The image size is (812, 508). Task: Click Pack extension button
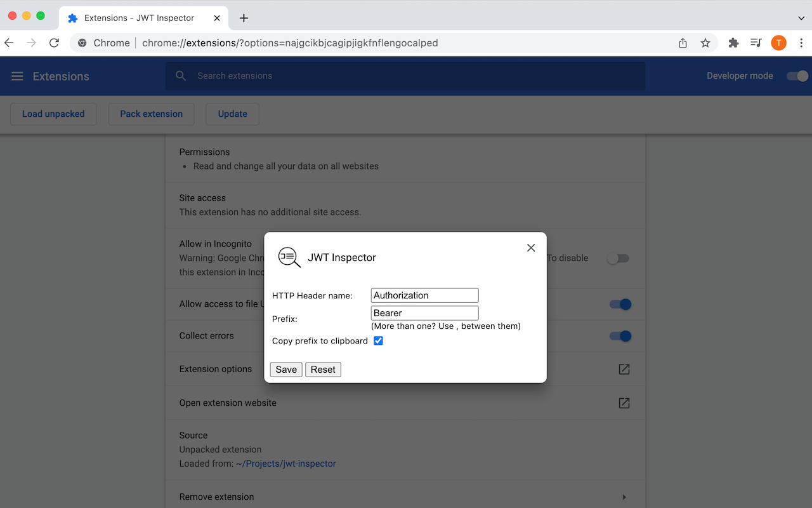click(152, 114)
